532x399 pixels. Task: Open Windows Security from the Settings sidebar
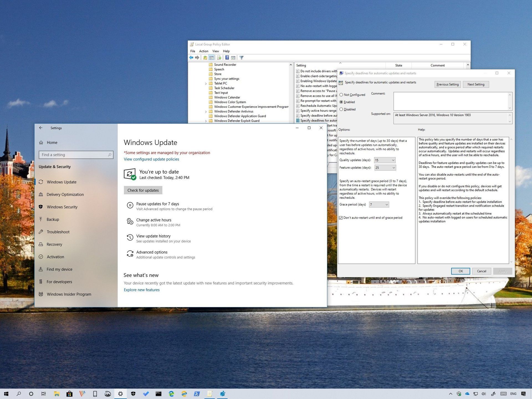62,207
